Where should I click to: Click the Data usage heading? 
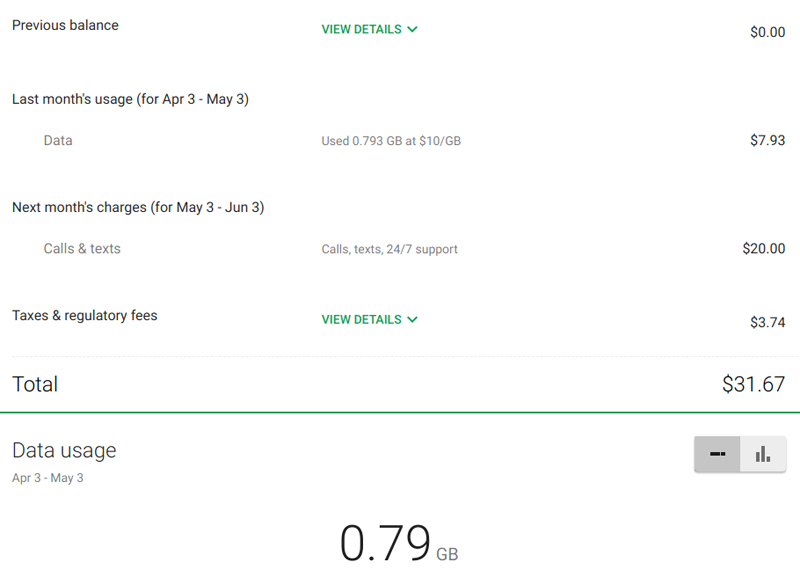tap(64, 450)
